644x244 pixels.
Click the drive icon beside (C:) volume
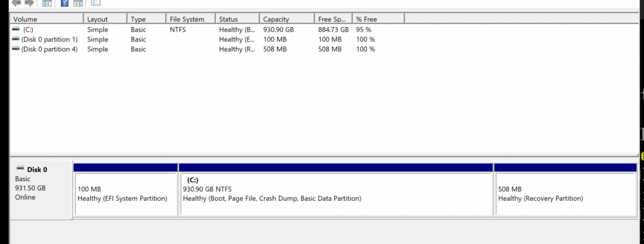[16, 29]
